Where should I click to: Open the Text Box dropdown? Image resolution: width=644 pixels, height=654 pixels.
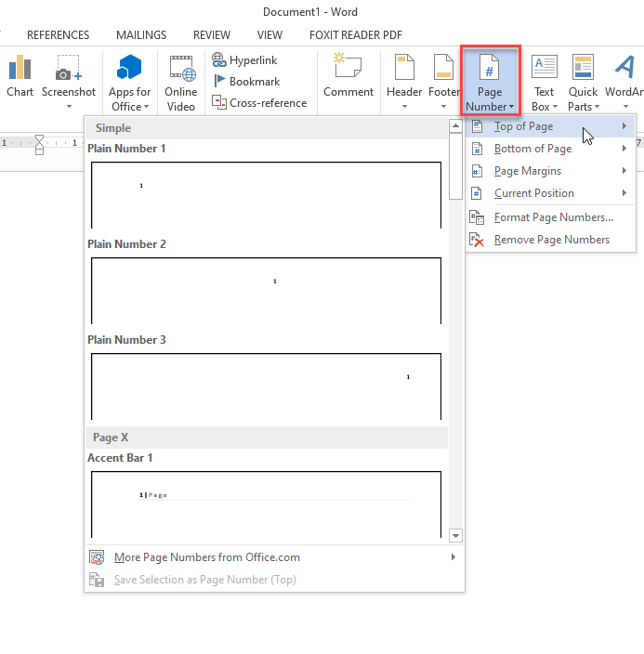[544, 82]
